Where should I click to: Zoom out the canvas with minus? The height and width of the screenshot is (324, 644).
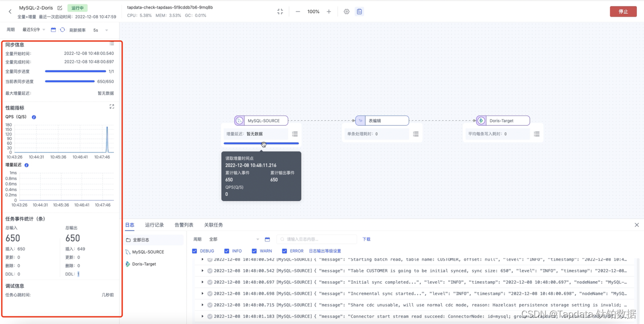[x=298, y=12]
